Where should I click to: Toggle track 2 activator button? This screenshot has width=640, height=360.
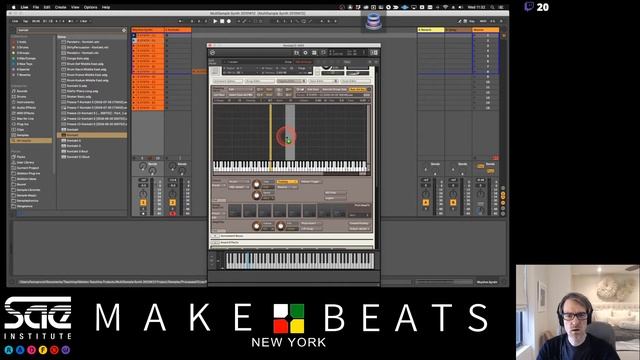tap(173, 202)
